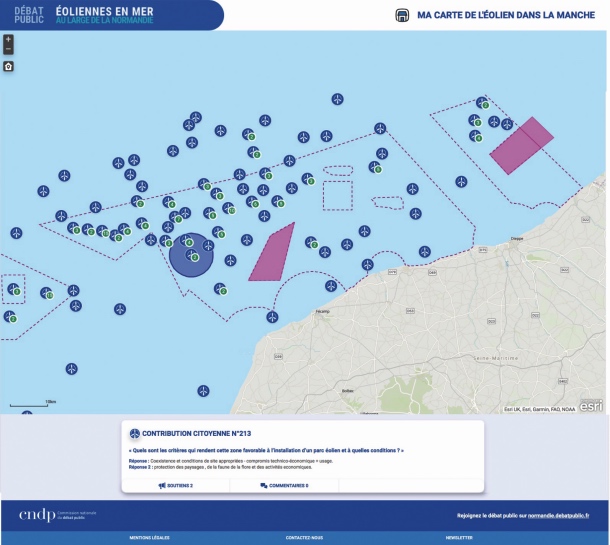Select the purple polygon zone at map center

[x=271, y=252]
